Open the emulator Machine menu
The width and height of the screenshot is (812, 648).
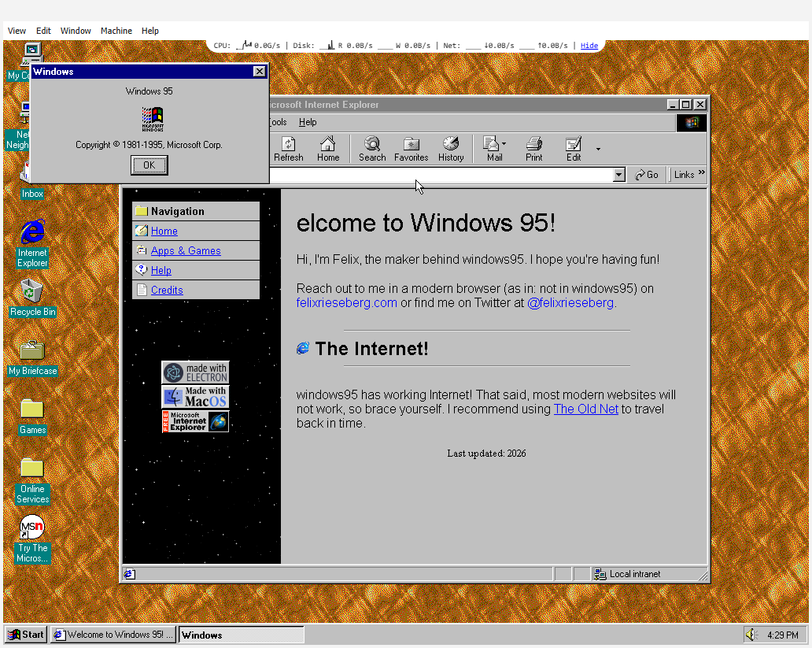coord(116,31)
